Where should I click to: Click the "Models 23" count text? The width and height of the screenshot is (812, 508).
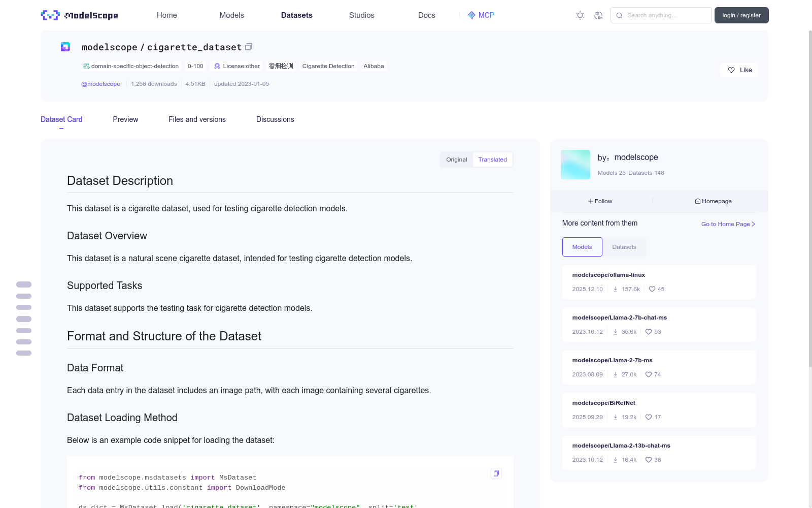pos(612,173)
